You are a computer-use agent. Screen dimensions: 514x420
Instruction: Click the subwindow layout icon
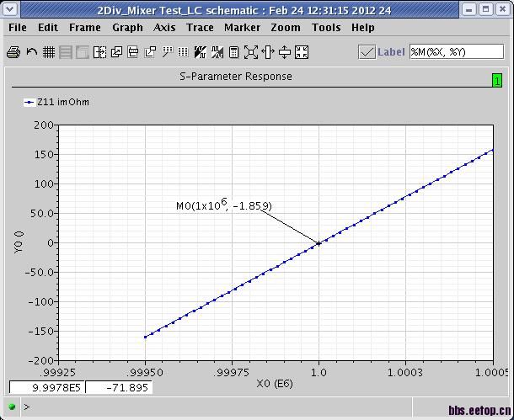[x=133, y=52]
